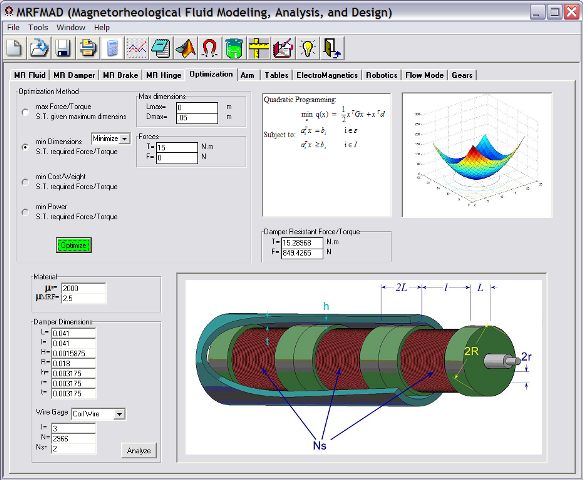Image resolution: width=583 pixels, height=480 pixels.
Task: Click the Forces F= input field
Action: point(177,158)
